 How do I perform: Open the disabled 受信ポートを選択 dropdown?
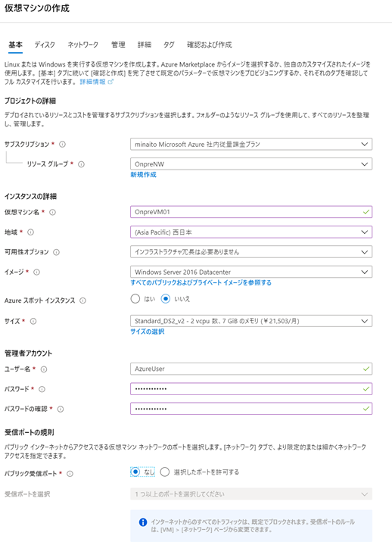click(251, 494)
